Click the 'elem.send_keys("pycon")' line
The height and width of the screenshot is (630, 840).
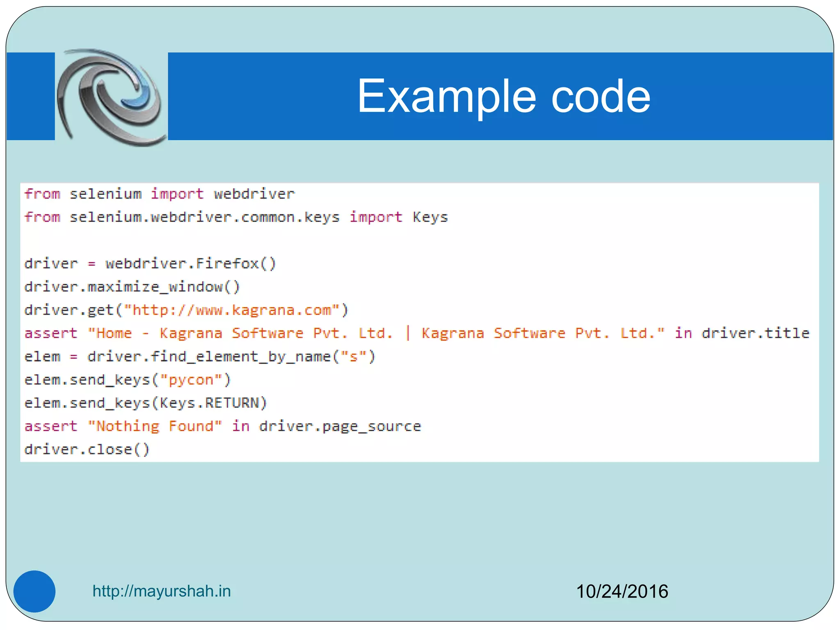[128, 380]
